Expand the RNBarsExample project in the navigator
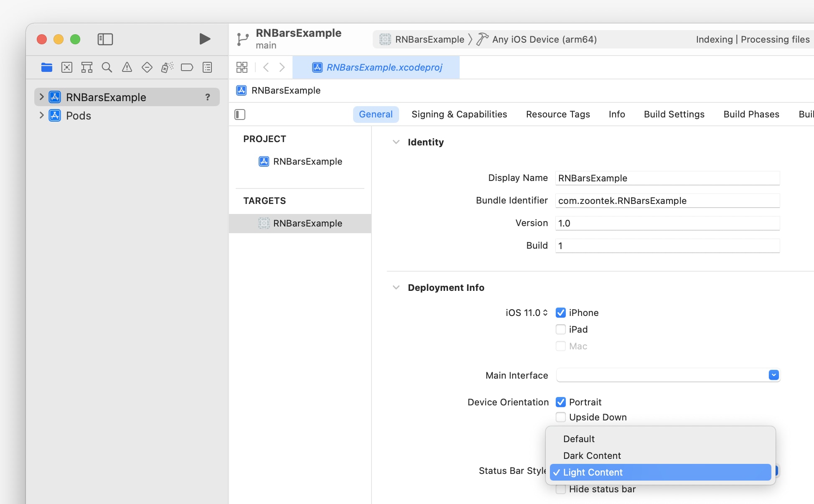 pos(41,97)
